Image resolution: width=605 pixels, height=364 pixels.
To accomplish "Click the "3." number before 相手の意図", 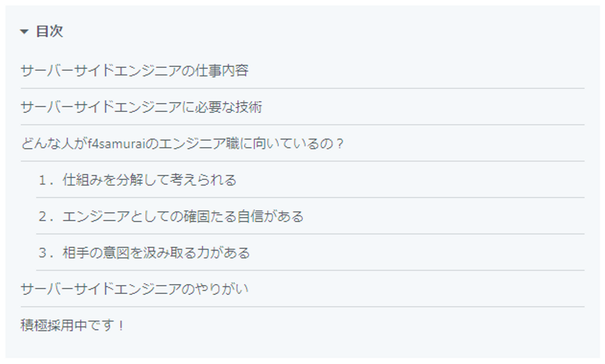I will point(45,253).
